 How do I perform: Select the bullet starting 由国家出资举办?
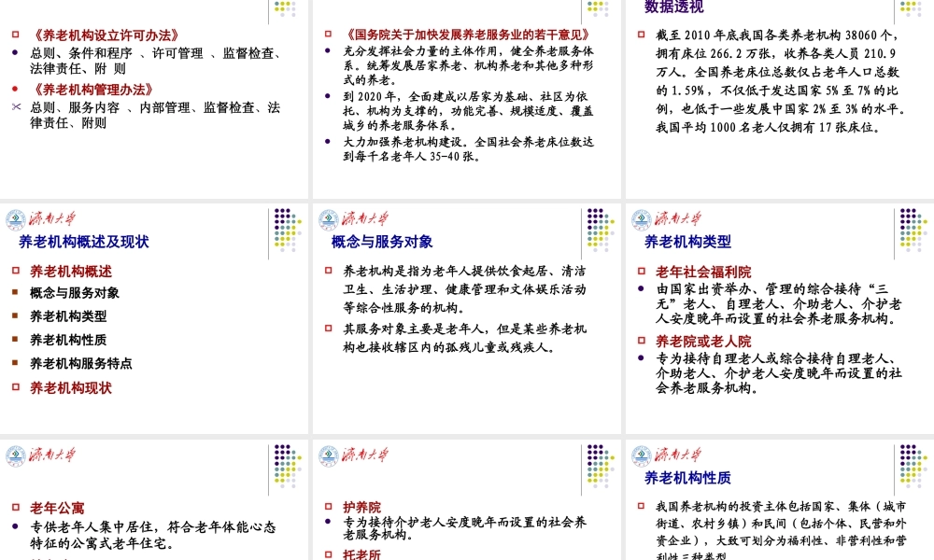(x=779, y=303)
